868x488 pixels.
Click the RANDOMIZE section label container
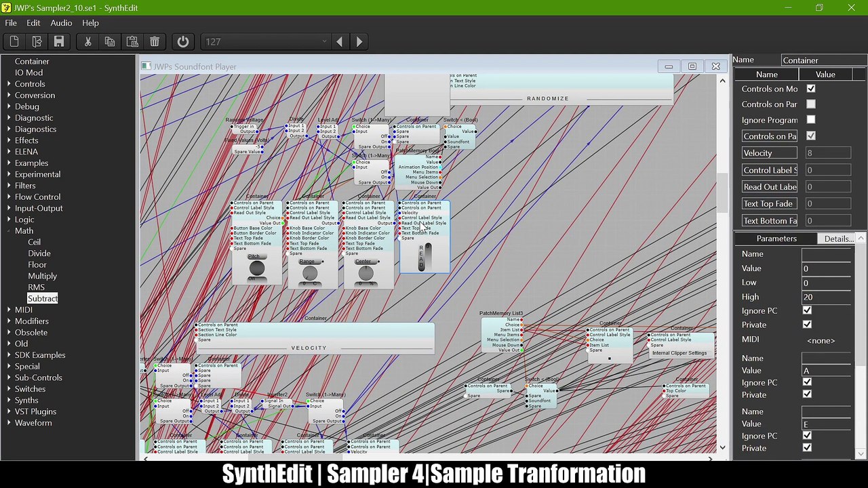(x=548, y=98)
